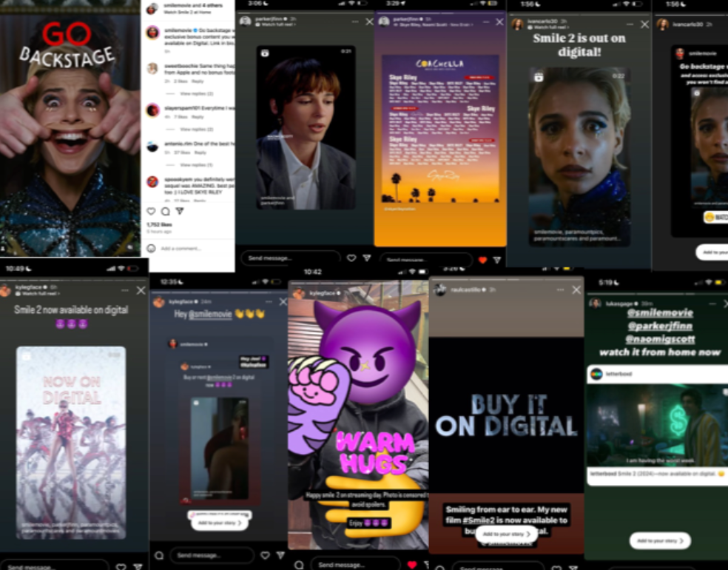
Task: Open @naomigscott mention in lukasgage story
Action: [660, 338]
